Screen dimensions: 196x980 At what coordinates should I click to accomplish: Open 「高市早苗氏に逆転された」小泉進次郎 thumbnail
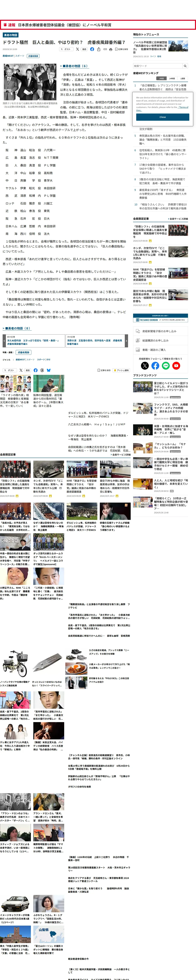(x=49, y=706)
